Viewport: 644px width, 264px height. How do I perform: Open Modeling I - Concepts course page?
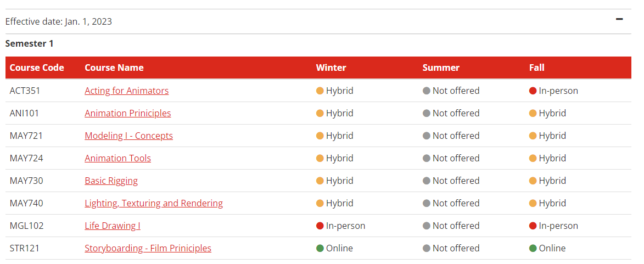coord(128,136)
